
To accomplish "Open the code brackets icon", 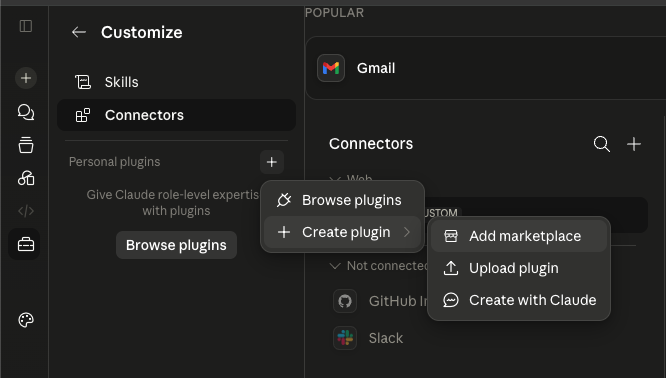I will point(26,211).
